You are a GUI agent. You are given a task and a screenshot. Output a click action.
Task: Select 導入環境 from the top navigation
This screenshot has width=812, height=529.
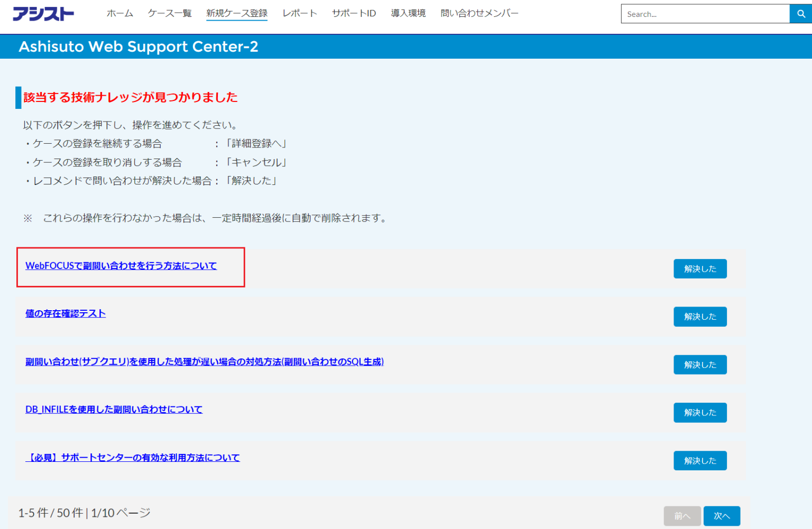point(408,13)
